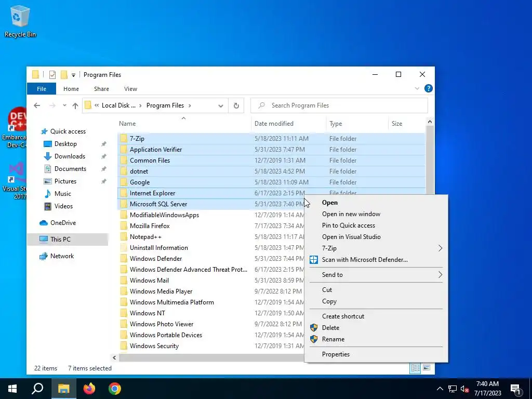Choose Cut in the context menu
532x399 pixels.
pyautogui.click(x=376, y=290)
